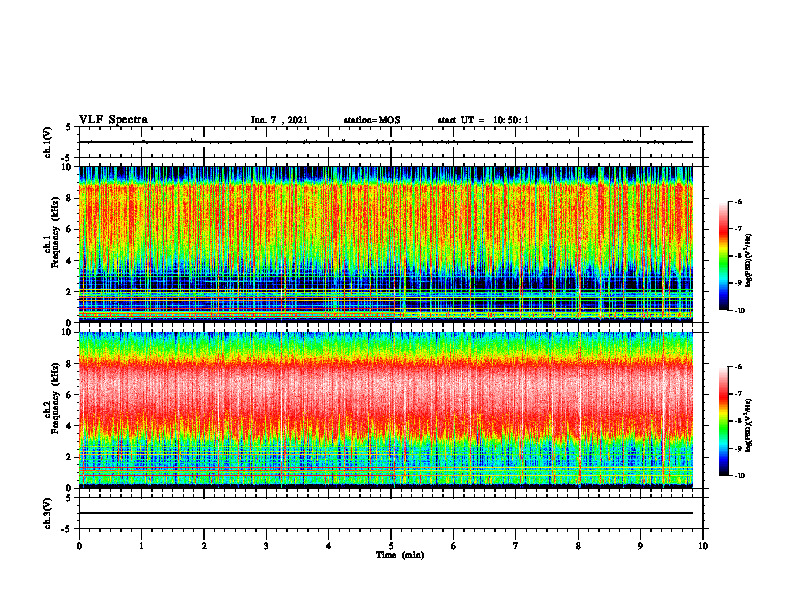Screen dimensions: 792x612
Task: Click time axis tick label "6"
Action: (454, 546)
